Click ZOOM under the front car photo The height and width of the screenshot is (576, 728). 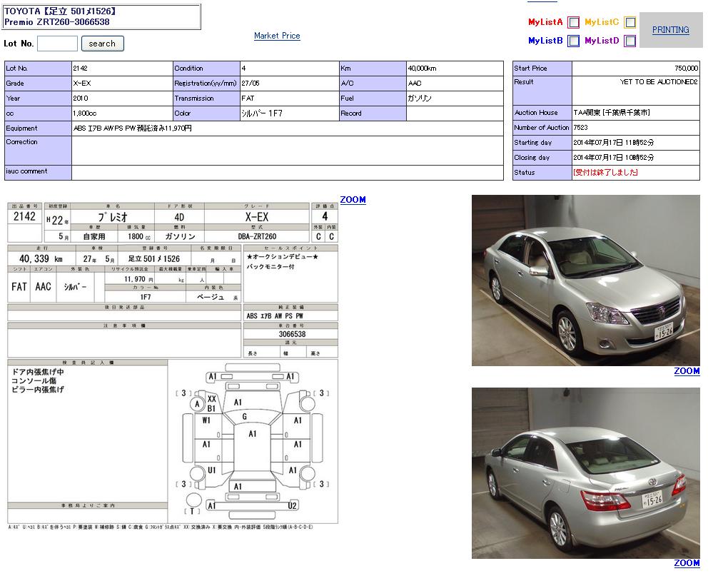point(687,371)
